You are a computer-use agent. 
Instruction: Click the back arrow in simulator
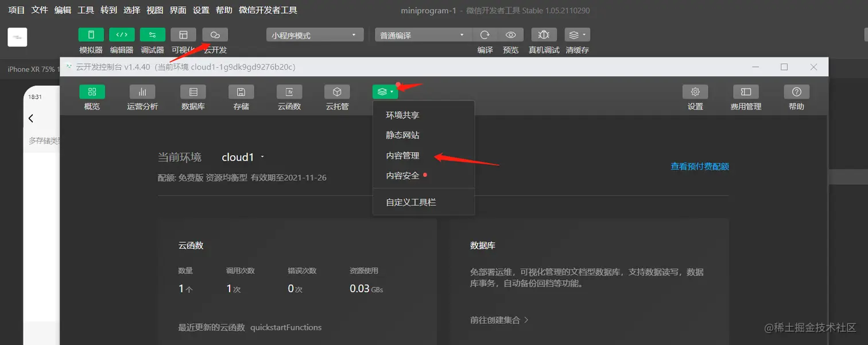pos(31,118)
